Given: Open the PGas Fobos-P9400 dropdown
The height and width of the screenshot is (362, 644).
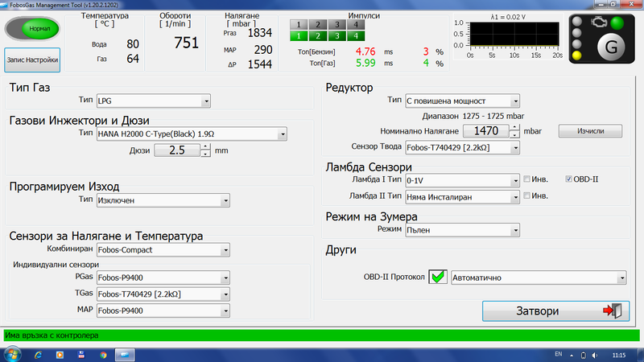Looking at the screenshot, I should [x=163, y=278].
